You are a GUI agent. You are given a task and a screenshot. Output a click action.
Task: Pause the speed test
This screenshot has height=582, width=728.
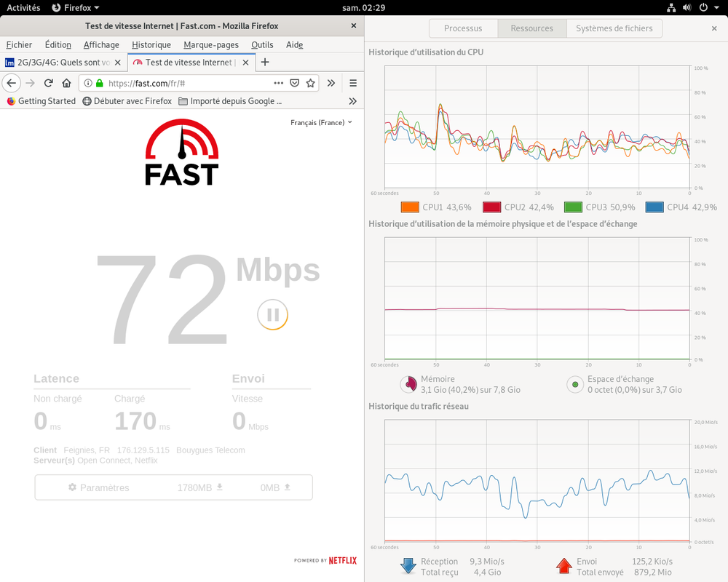tap(273, 315)
